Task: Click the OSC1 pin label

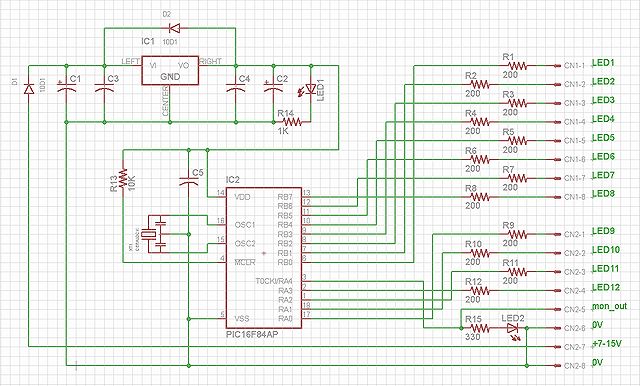Action: 245,225
